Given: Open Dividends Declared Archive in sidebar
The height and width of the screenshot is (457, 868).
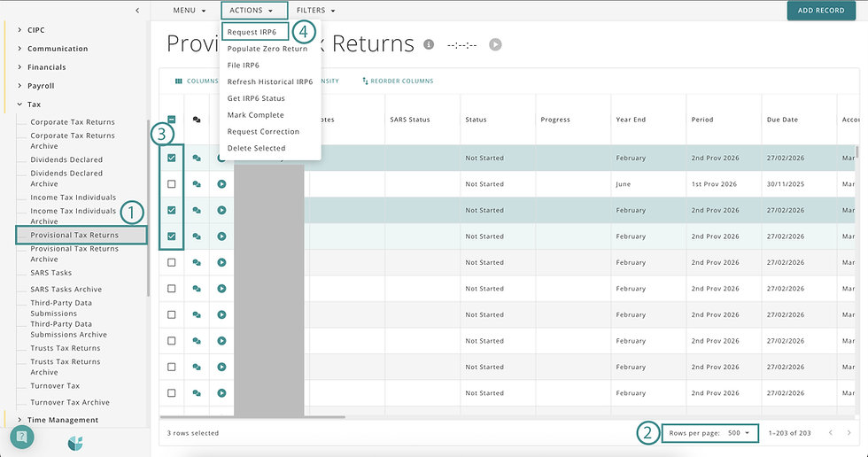Looking at the screenshot, I should 66,178.
